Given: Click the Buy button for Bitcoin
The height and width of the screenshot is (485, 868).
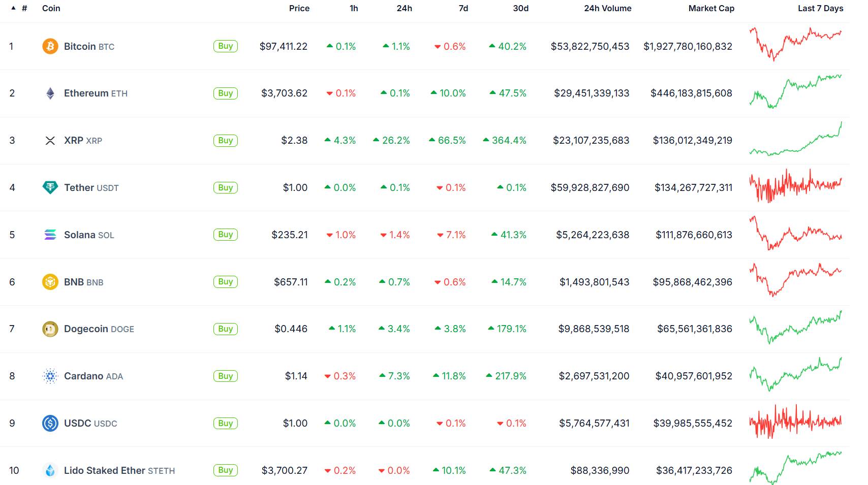Looking at the screenshot, I should coord(225,46).
